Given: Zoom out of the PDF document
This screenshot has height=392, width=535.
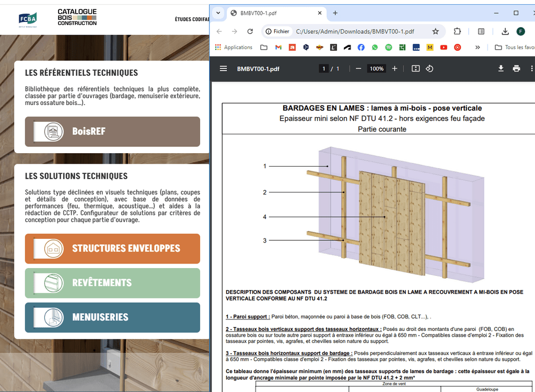Looking at the screenshot, I should point(358,68).
